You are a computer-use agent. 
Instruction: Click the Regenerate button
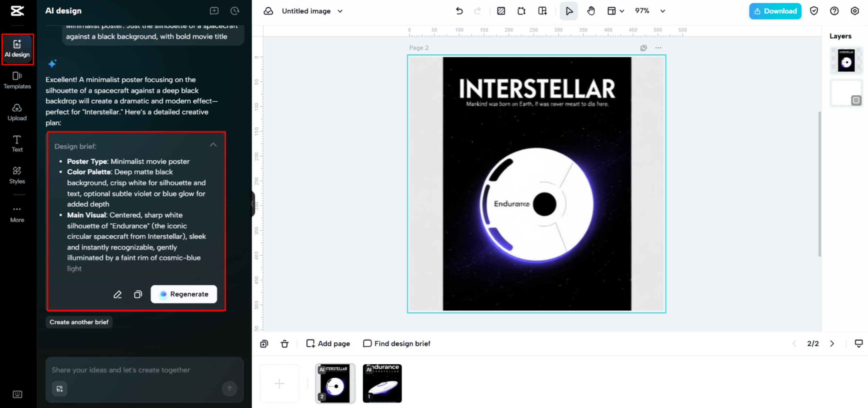[184, 294]
